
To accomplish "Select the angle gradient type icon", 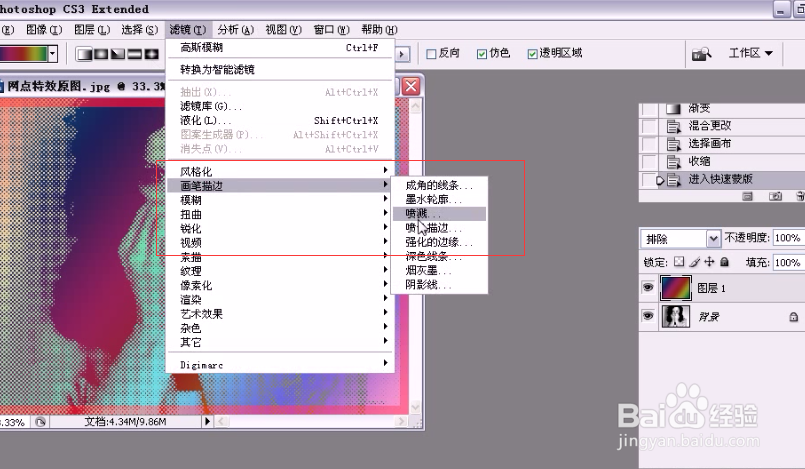I will point(118,53).
